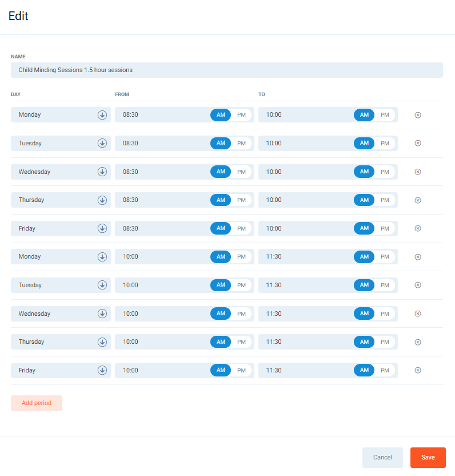Delete the Friday 08:30 period row

tap(417, 228)
